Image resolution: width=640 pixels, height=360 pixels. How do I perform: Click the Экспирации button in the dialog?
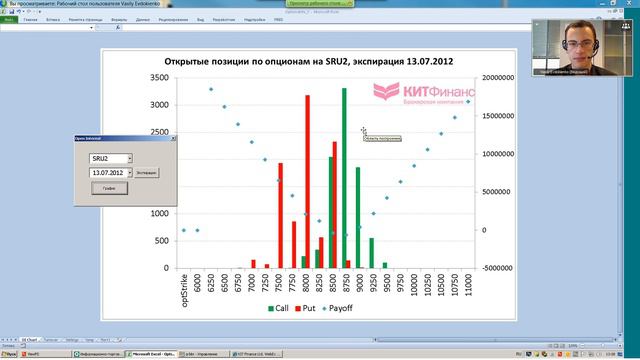tap(146, 173)
